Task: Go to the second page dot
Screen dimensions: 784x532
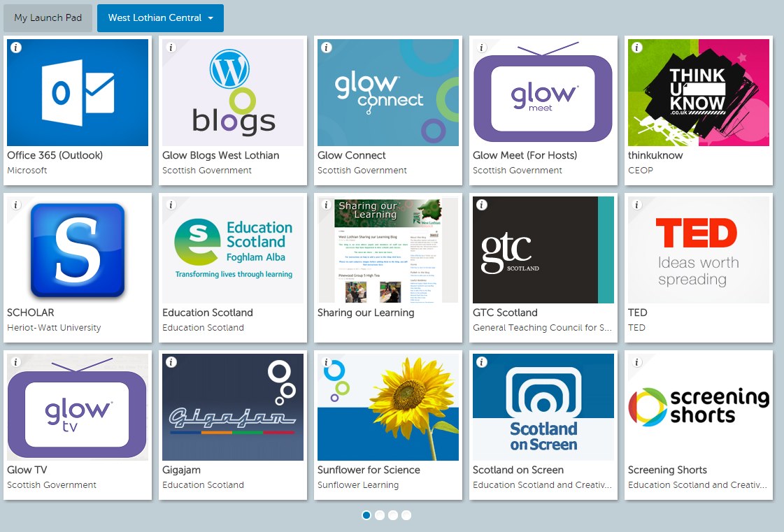Action: tap(380, 515)
